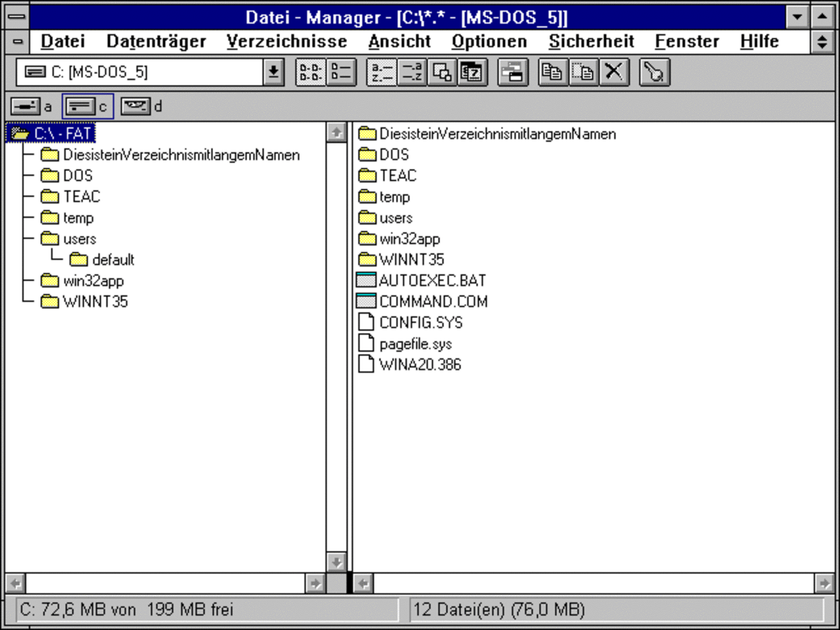The height and width of the screenshot is (630, 840).
Task: Click free disk space status text
Action: [x=126, y=610]
